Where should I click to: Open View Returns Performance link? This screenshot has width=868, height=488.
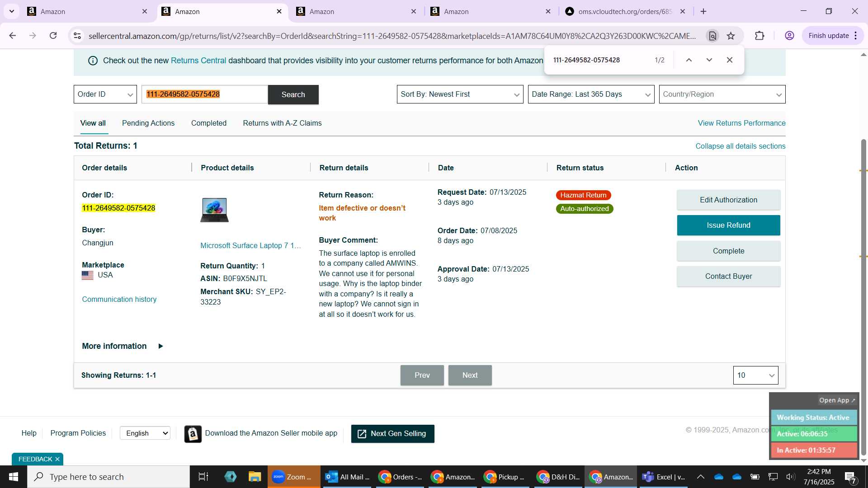pyautogui.click(x=741, y=123)
